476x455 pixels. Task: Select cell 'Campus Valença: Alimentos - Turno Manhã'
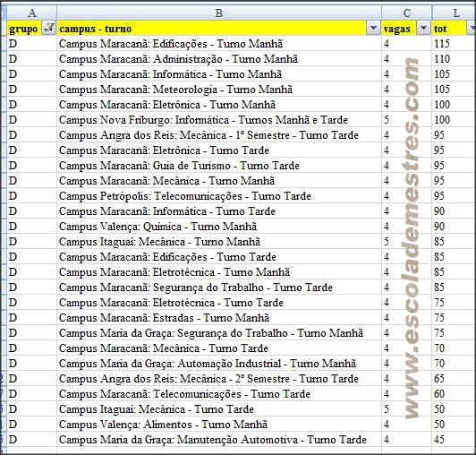tap(219, 425)
